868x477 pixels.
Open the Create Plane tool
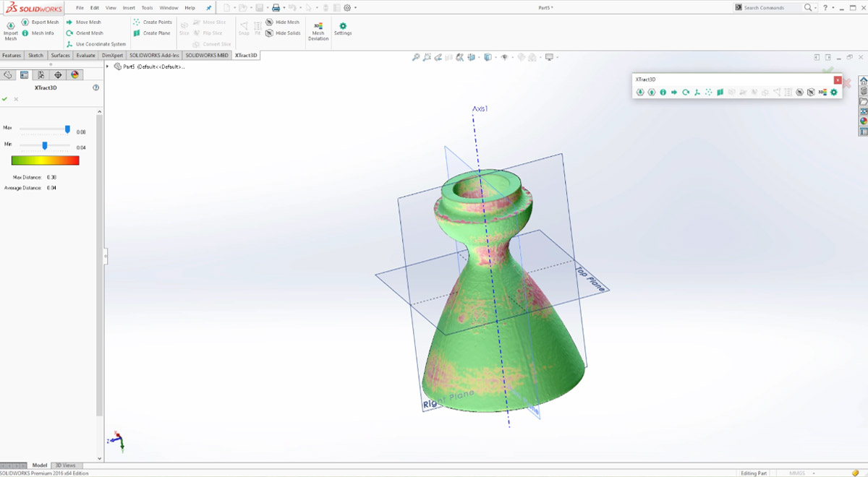pyautogui.click(x=152, y=33)
